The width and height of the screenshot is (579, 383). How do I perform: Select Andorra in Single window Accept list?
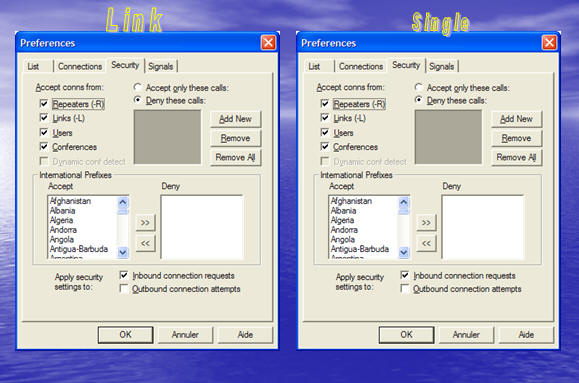364,230
